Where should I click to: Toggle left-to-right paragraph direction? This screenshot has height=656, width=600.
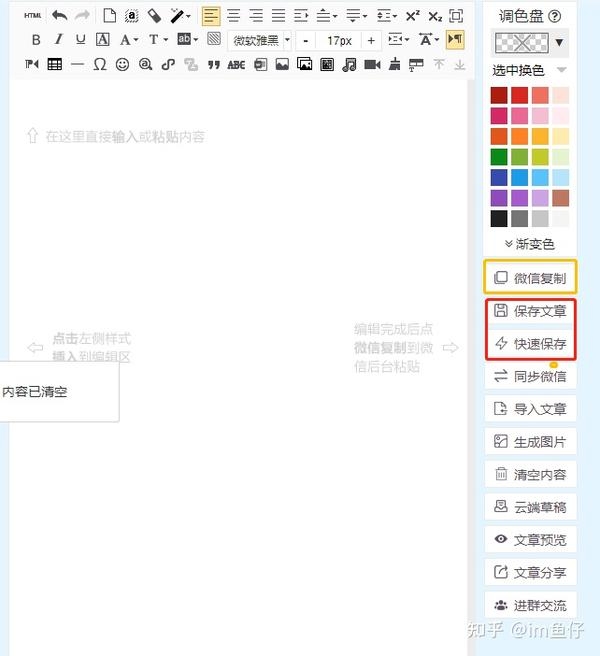pyautogui.click(x=455, y=40)
